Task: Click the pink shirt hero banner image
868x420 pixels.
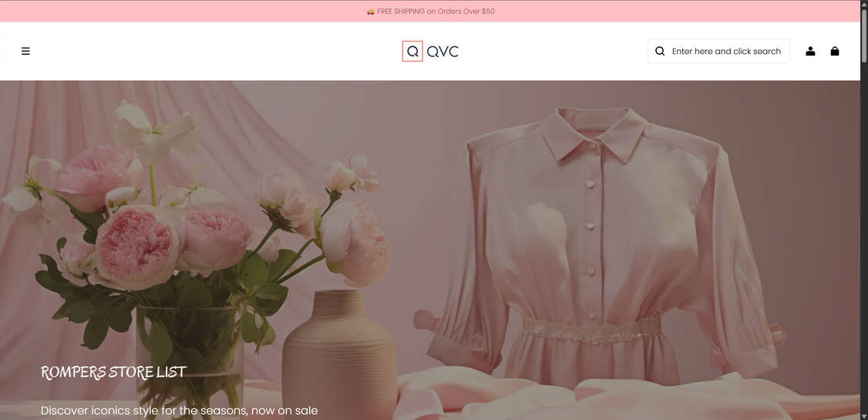Action: click(430, 250)
